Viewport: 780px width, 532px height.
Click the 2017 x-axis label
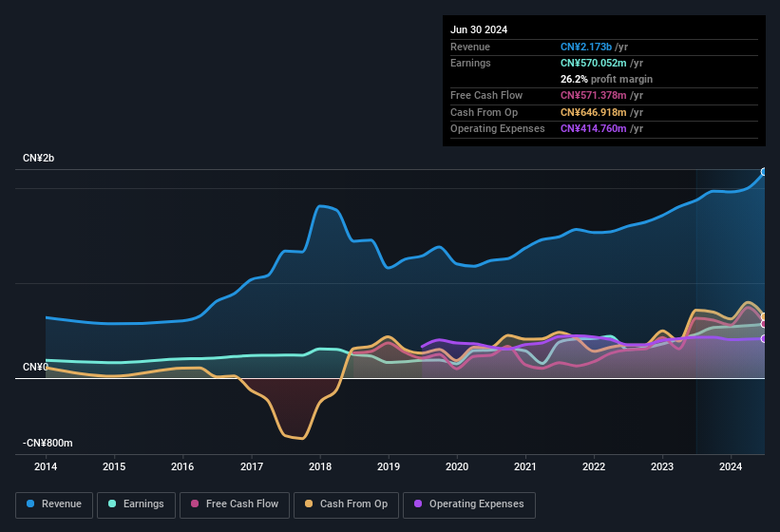(x=251, y=466)
